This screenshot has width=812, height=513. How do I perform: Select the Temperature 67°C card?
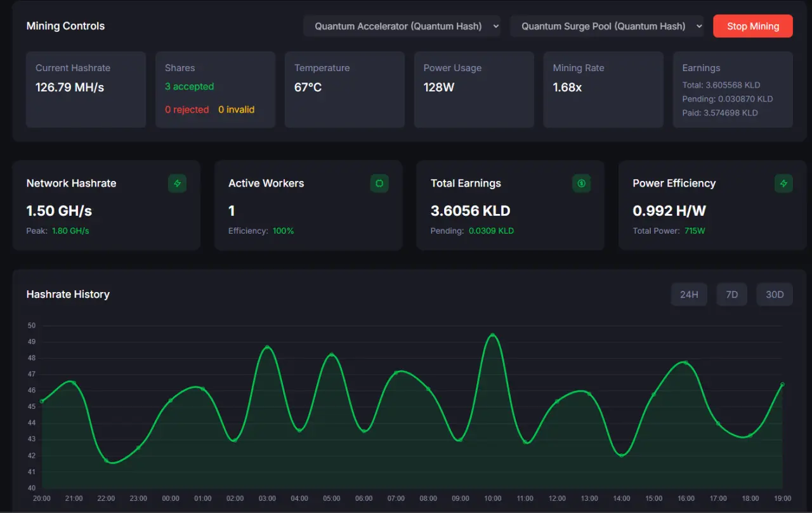(x=344, y=90)
